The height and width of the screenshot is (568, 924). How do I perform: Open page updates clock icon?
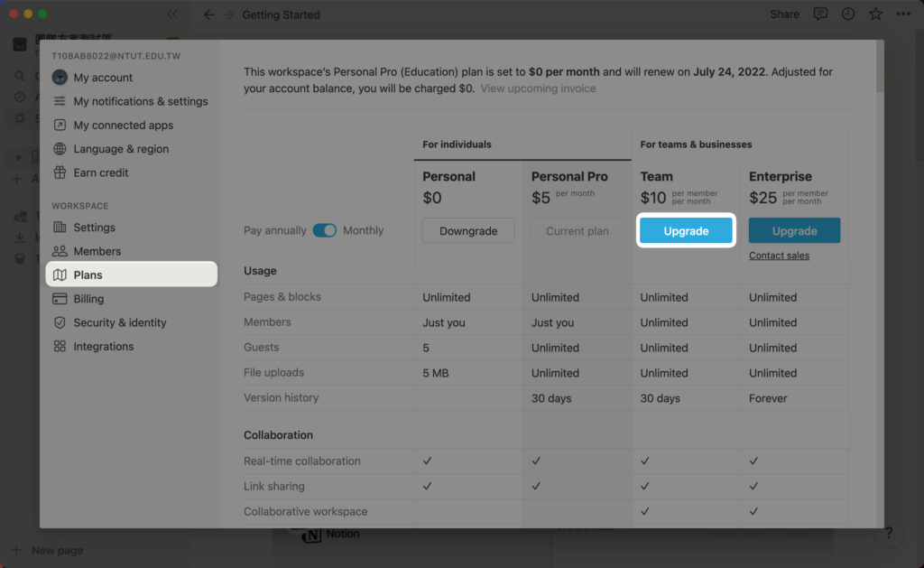(x=848, y=14)
